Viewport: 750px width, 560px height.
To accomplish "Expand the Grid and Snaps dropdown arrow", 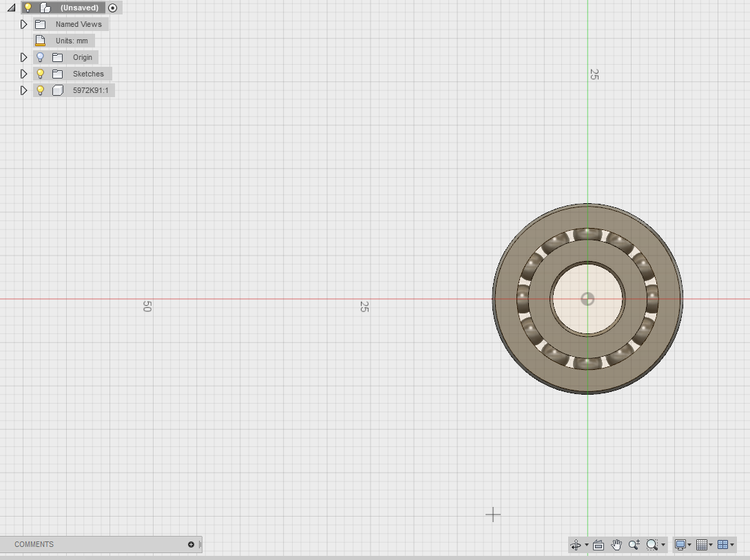I will coord(711,545).
